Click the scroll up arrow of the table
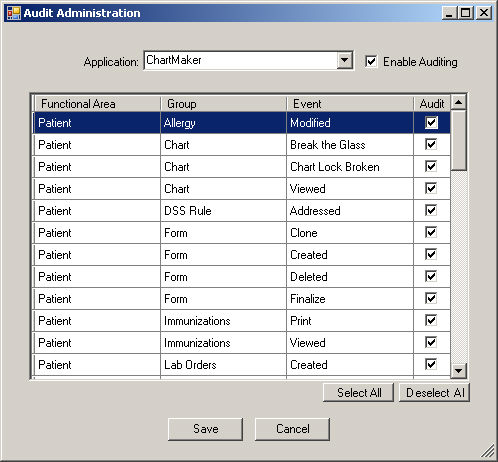The image size is (498, 462). coord(458,102)
